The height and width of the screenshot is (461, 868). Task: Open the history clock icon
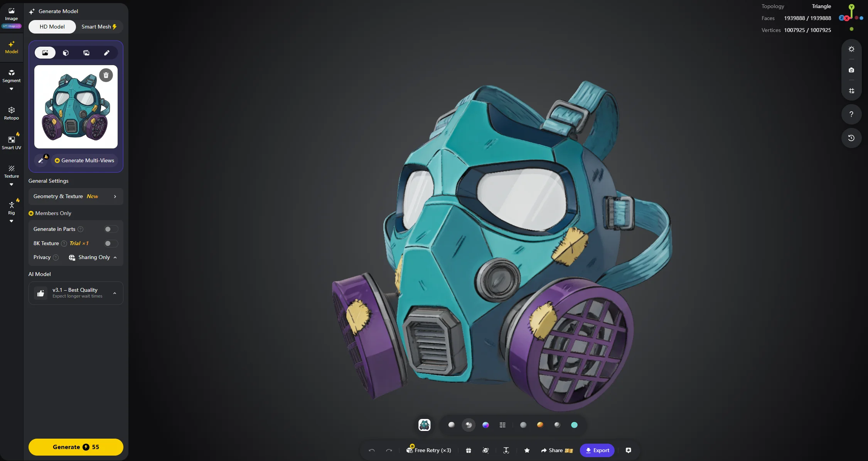851,138
